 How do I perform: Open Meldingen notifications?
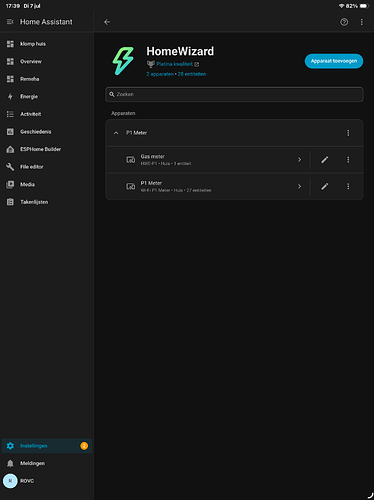(x=47, y=463)
